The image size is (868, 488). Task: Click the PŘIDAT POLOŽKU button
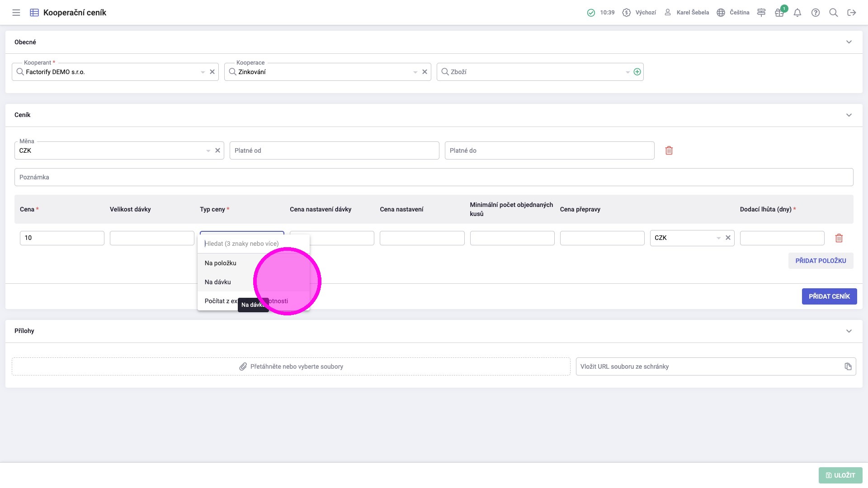pyautogui.click(x=821, y=261)
